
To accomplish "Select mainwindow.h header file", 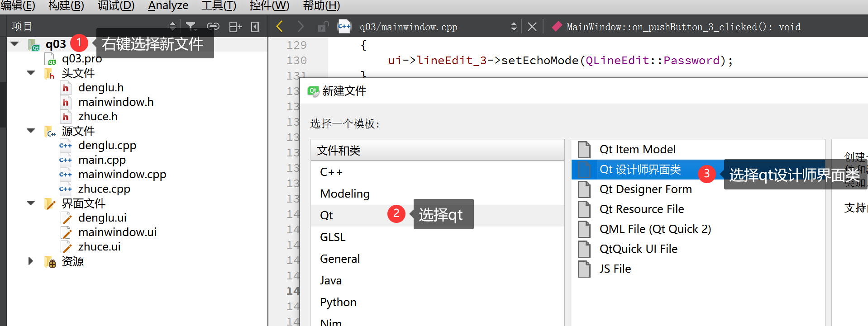I will pos(116,102).
